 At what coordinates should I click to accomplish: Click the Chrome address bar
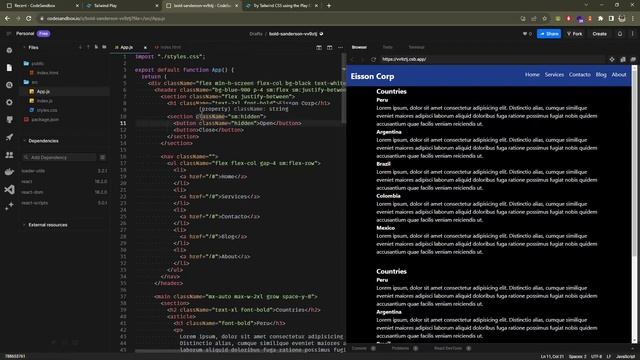coord(278,18)
